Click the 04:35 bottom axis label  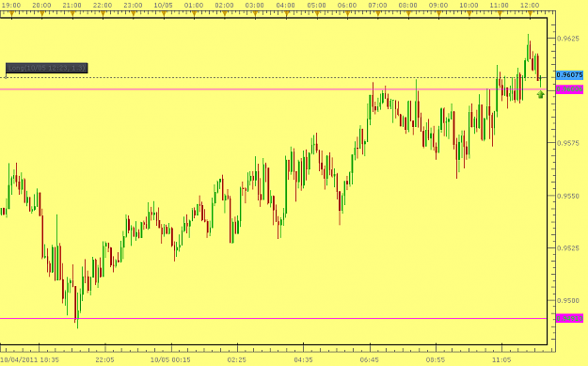tap(303, 360)
